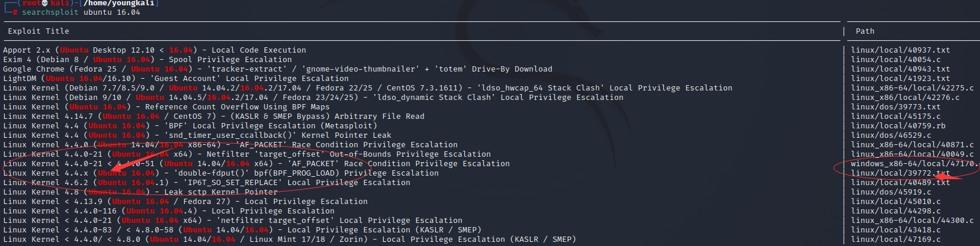Click path linux_x86-64/local/44300.c
This screenshot has height=246, width=980.
pos(912,221)
